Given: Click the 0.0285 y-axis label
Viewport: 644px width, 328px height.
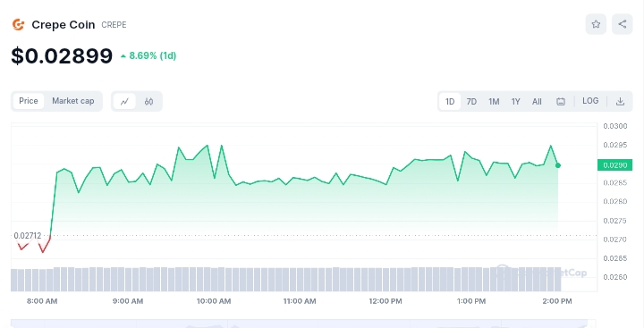Looking at the screenshot, I should (x=615, y=182).
